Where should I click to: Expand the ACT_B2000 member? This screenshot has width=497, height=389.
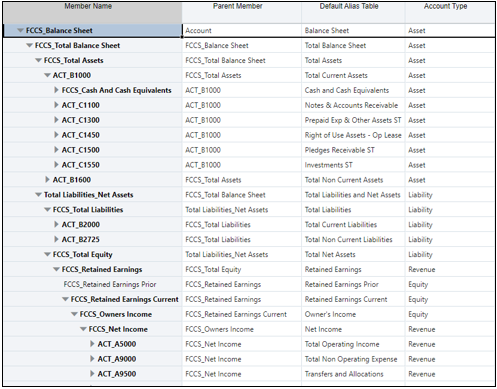tap(56, 224)
